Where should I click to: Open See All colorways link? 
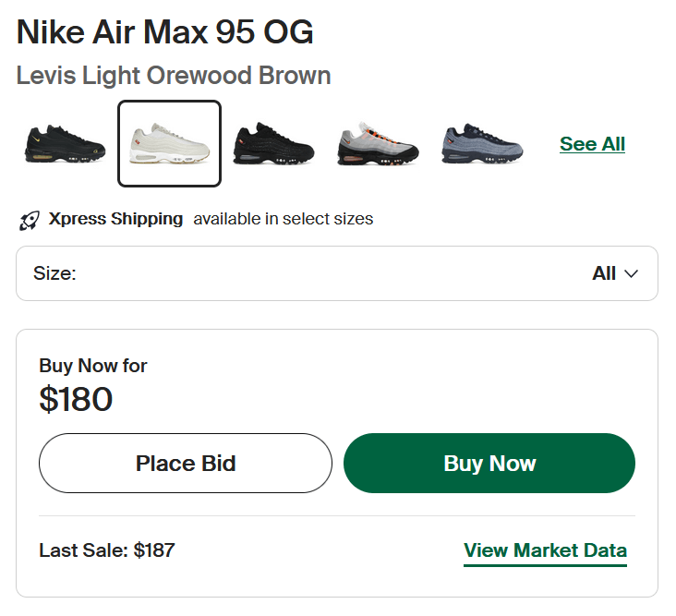[x=592, y=144]
